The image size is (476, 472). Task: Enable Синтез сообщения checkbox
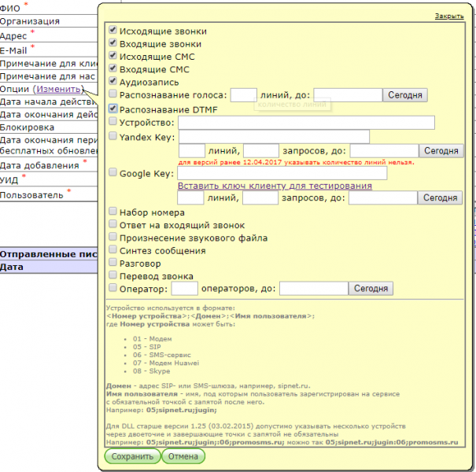click(113, 249)
